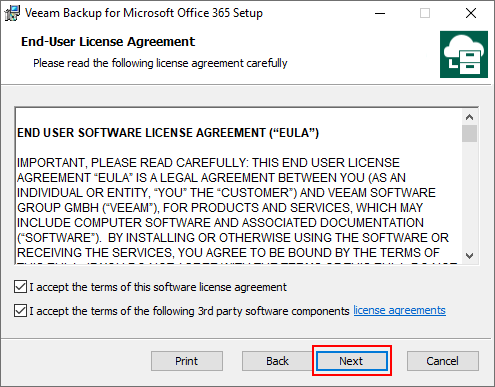Click the license text scrollbar up arrow

pos(470,117)
